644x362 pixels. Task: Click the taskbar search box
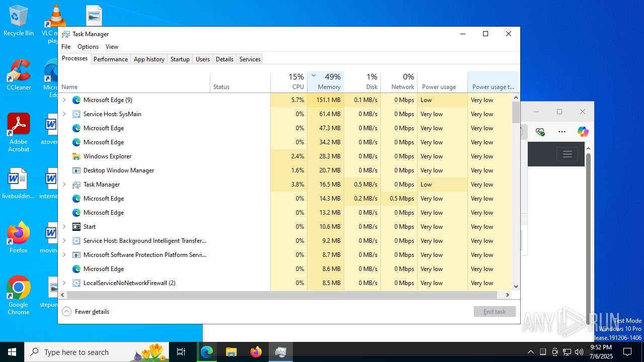(97, 352)
